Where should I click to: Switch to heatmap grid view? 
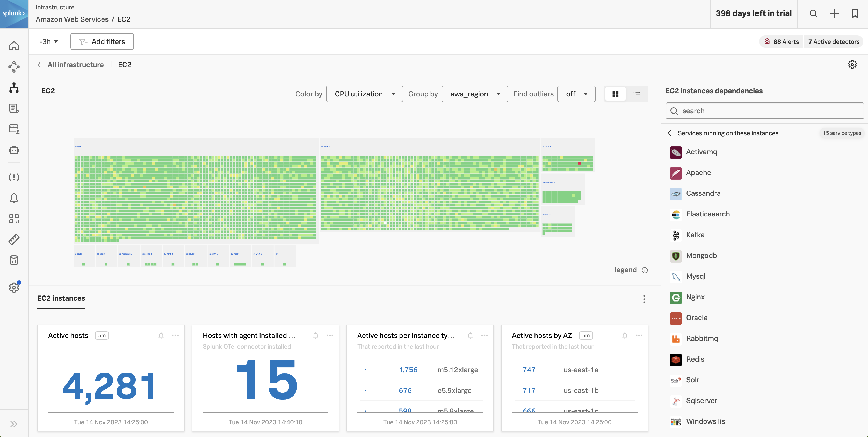pyautogui.click(x=615, y=94)
